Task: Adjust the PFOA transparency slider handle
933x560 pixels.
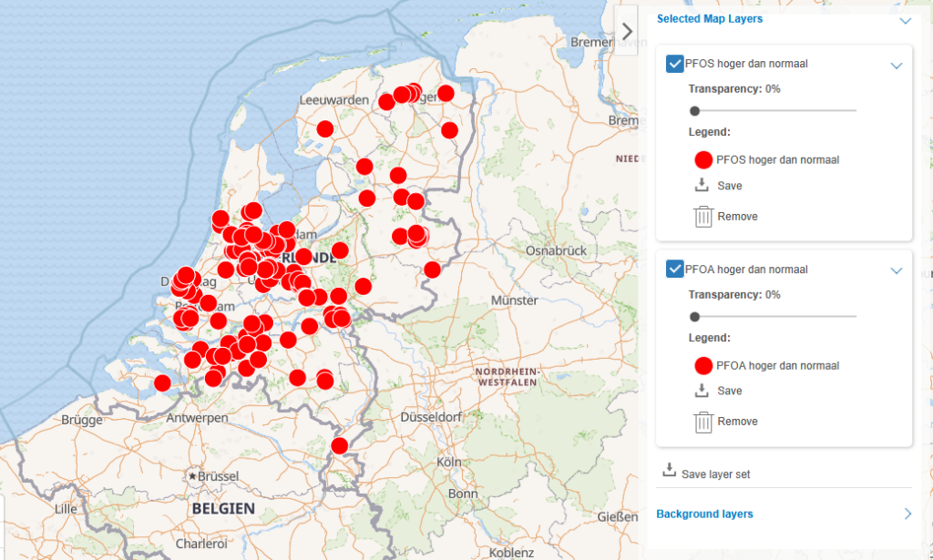Action: pos(694,317)
